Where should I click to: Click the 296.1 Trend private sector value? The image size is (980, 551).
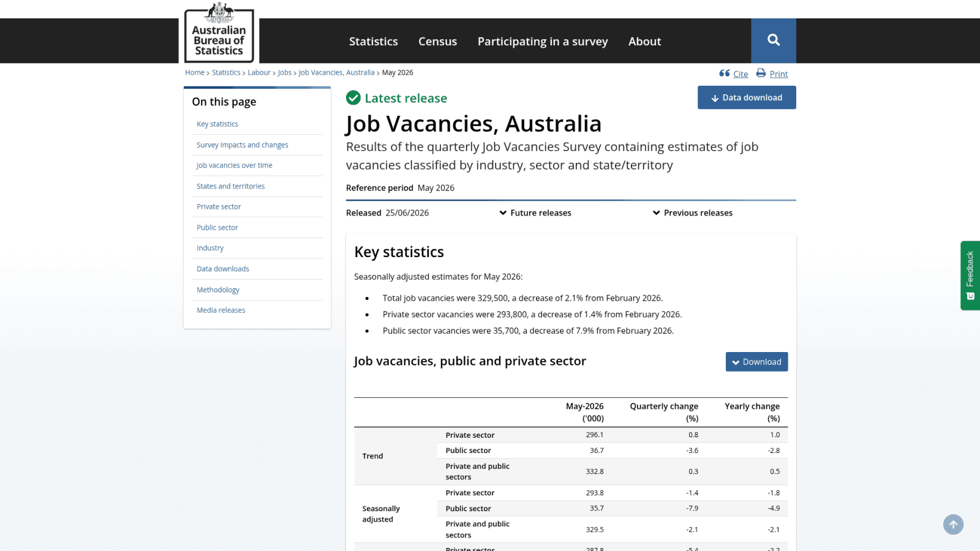595,435
